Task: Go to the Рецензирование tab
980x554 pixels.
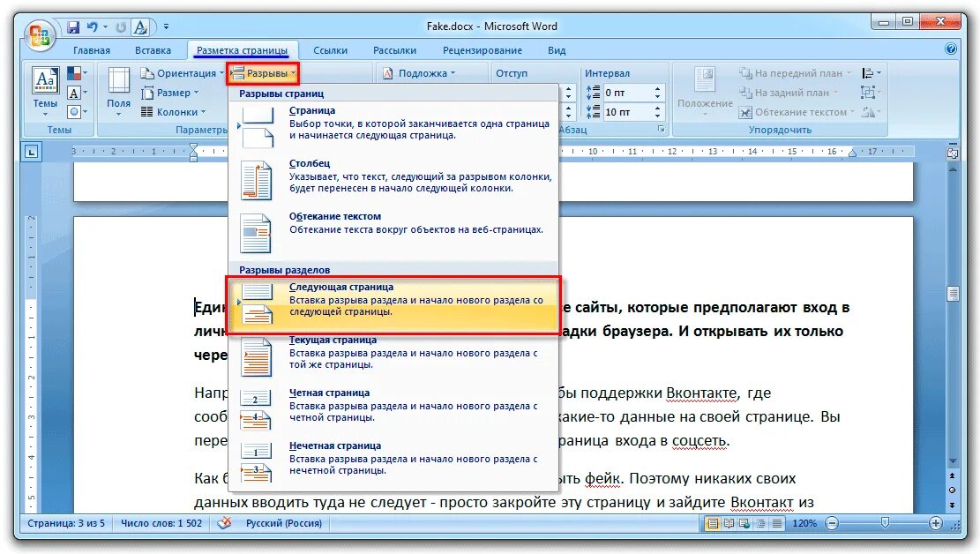Action: [482, 50]
